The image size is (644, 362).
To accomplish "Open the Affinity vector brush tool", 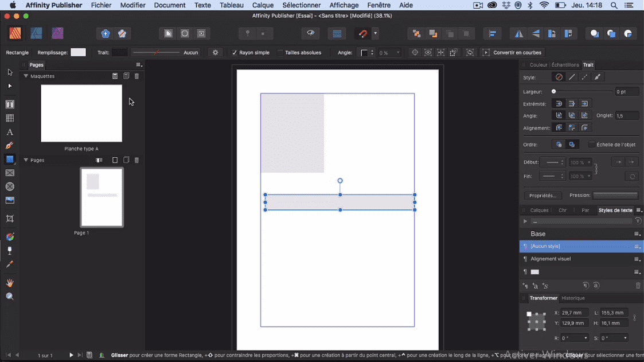I will (x=9, y=236).
